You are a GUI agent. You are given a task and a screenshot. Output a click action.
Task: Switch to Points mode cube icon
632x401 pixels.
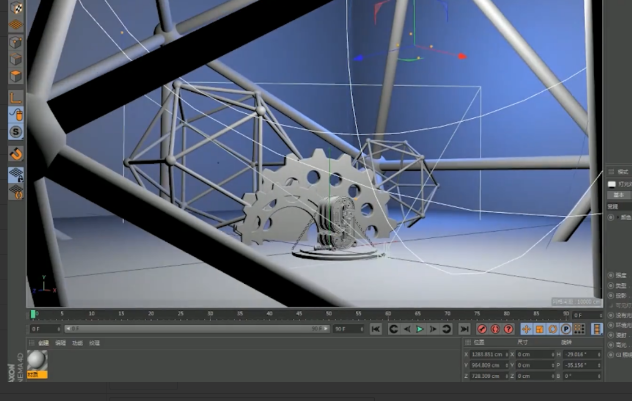16,43
